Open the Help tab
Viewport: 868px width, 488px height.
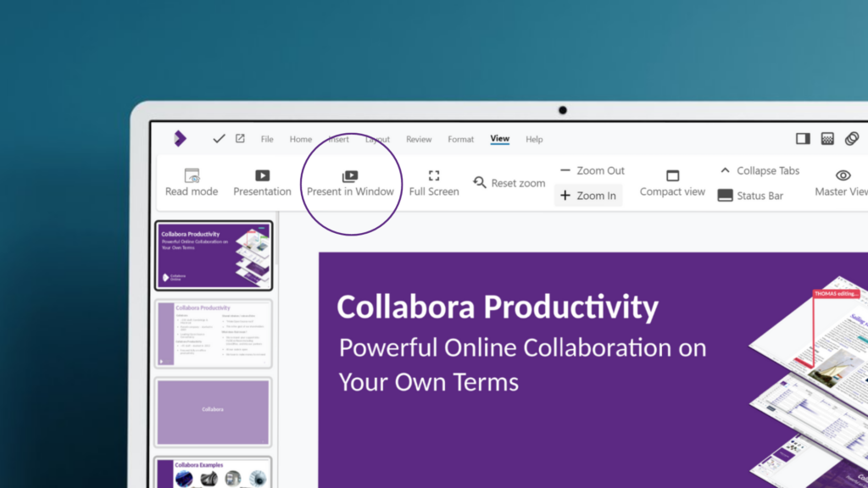coord(534,139)
